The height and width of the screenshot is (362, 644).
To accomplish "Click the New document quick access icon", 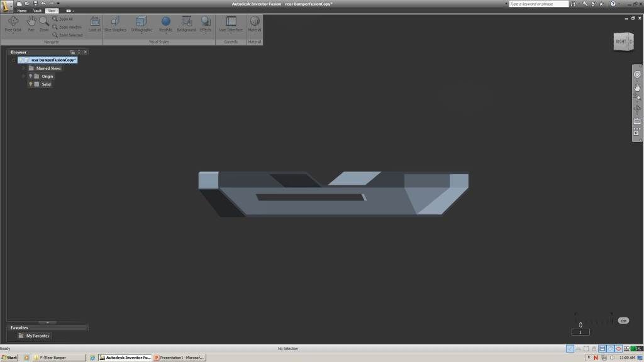I will 19,3.
